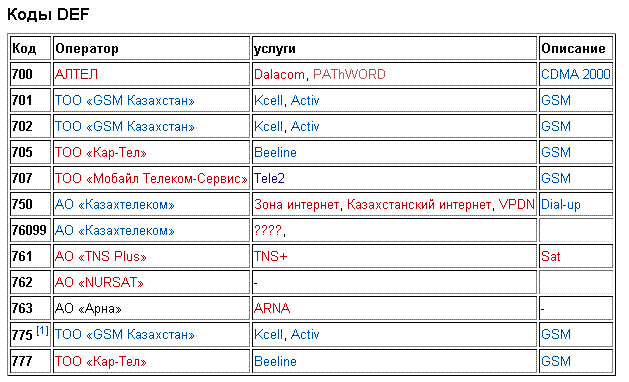Follow the VPDN link
Viewport: 629px width, 382px height.
[517, 205]
